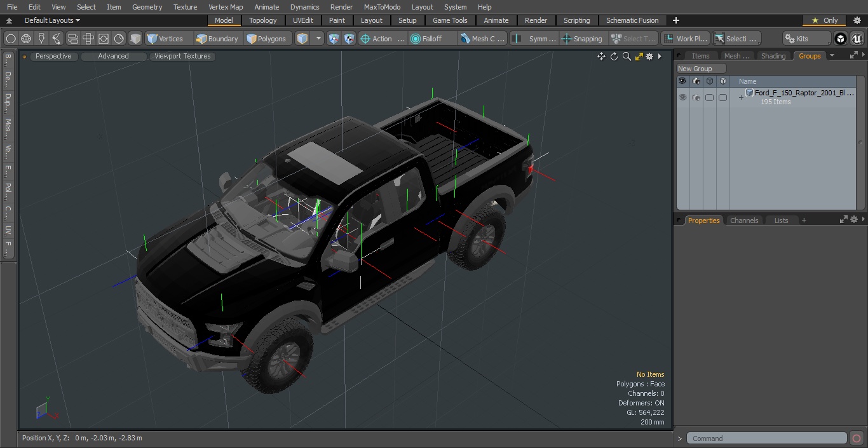Select the circle selection mode icon
The height and width of the screenshot is (448, 868).
pos(11,39)
